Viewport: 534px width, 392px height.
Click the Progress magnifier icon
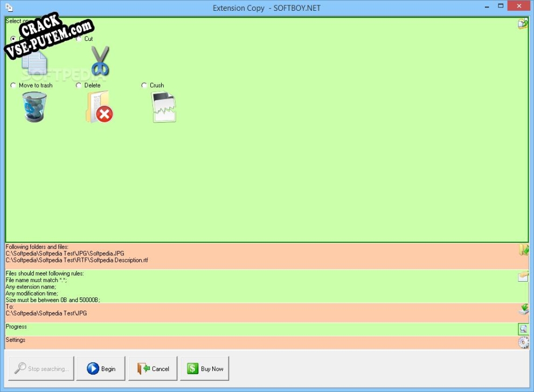523,328
